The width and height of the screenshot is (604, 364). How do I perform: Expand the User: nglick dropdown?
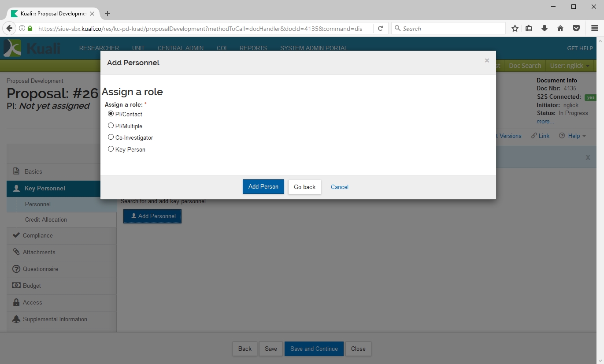[x=570, y=66]
